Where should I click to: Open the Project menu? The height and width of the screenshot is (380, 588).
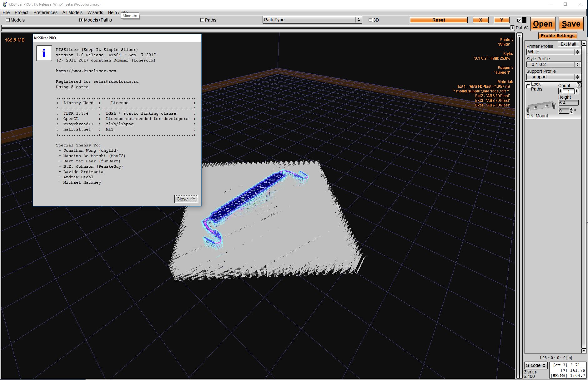tap(21, 12)
